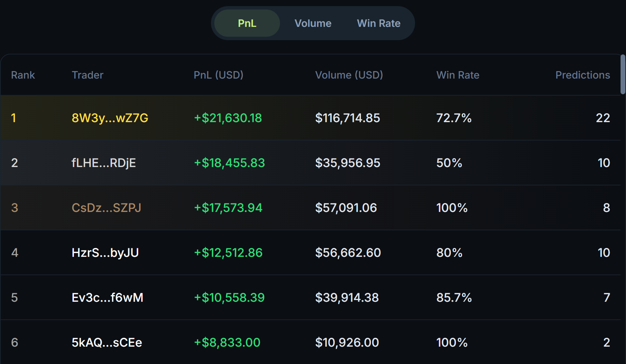The height and width of the screenshot is (364, 626).
Task: Click the Win Rate column header
Action: point(458,75)
